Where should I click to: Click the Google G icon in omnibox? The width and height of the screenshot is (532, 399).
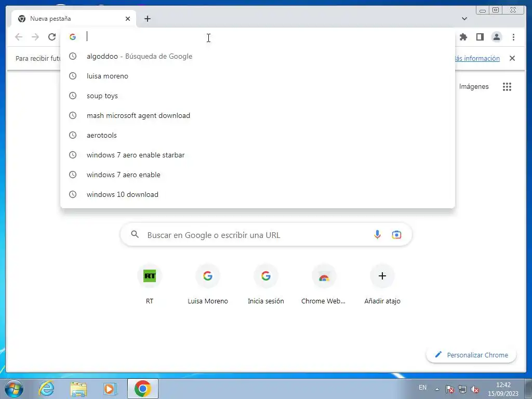tap(73, 37)
